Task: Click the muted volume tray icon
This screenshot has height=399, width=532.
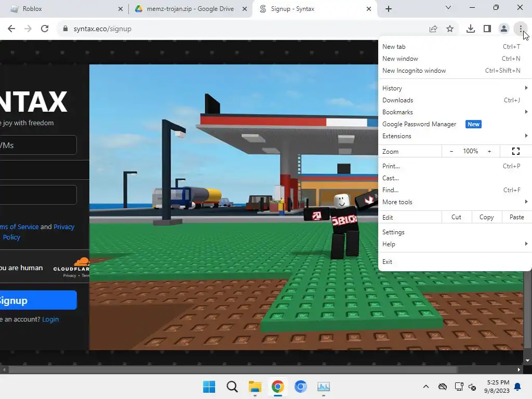Action: tap(472, 387)
